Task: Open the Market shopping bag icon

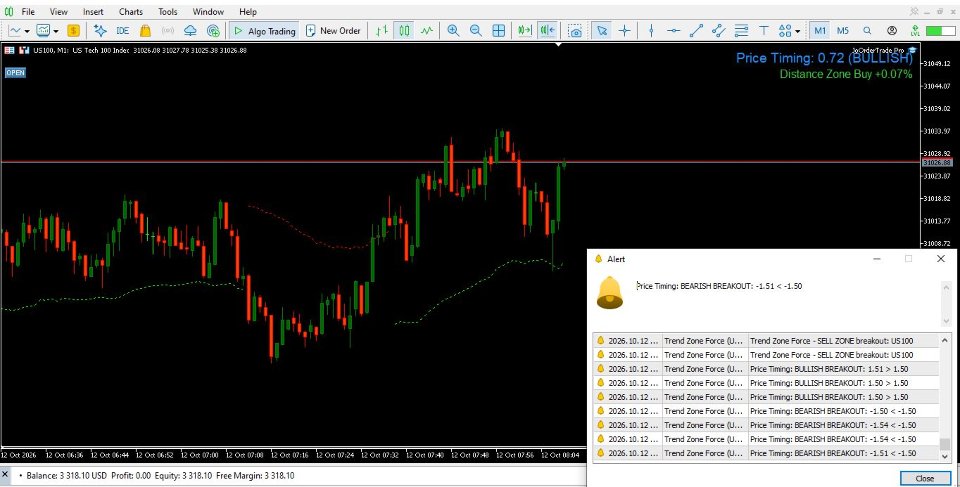Action: 145,31
